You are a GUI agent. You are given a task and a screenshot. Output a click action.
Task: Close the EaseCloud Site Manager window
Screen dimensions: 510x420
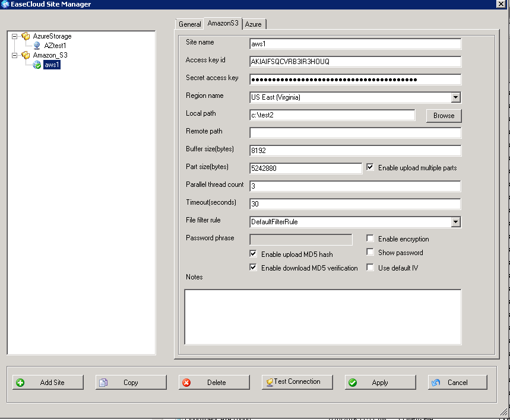[501, 4]
